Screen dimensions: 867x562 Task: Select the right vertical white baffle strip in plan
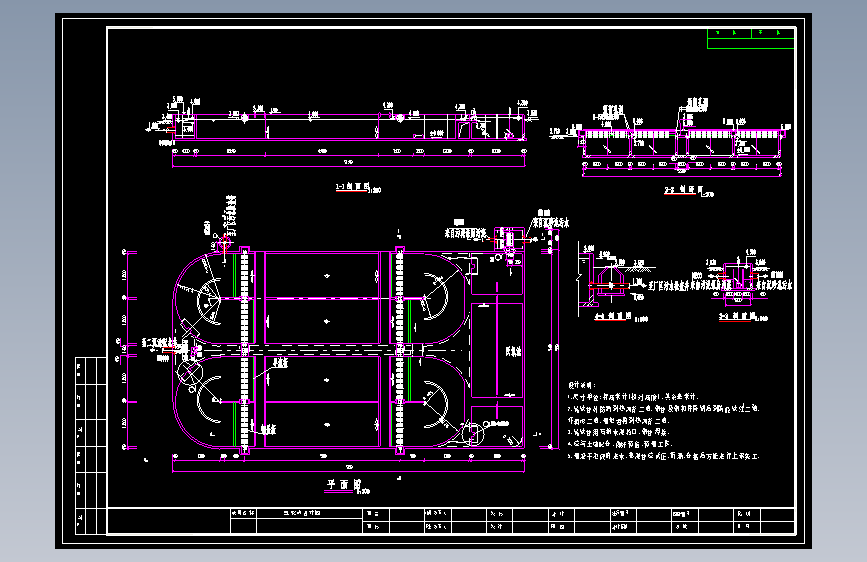pyautogui.click(x=399, y=351)
